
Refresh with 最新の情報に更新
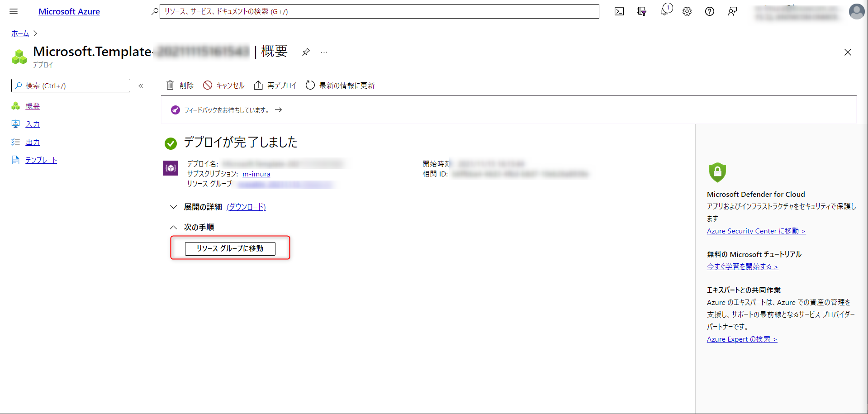point(340,86)
